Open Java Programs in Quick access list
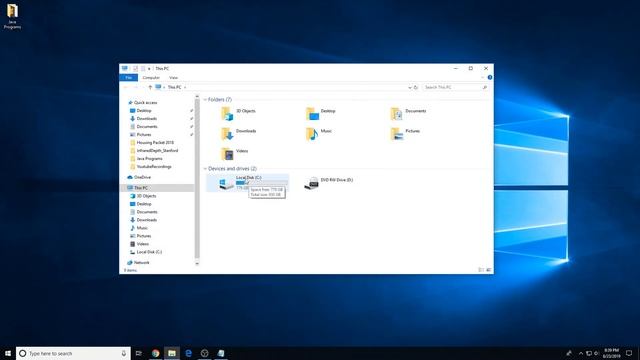 pos(149,158)
